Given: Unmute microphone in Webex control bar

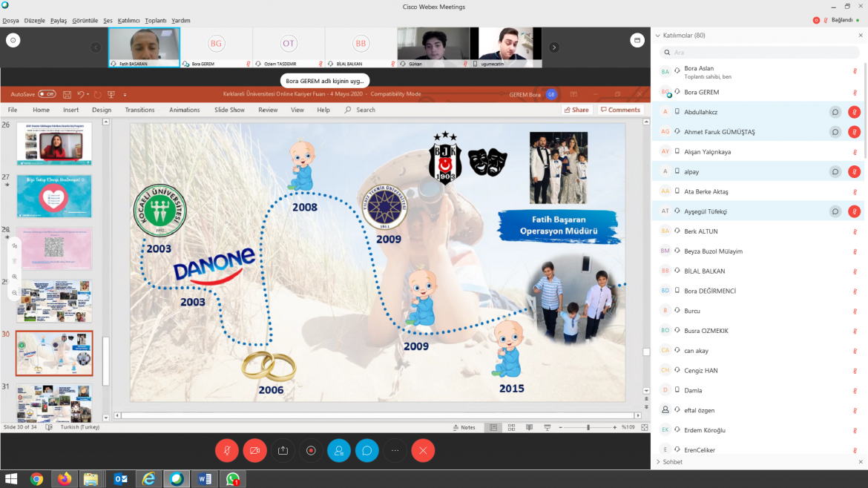Looking at the screenshot, I should 227,450.
